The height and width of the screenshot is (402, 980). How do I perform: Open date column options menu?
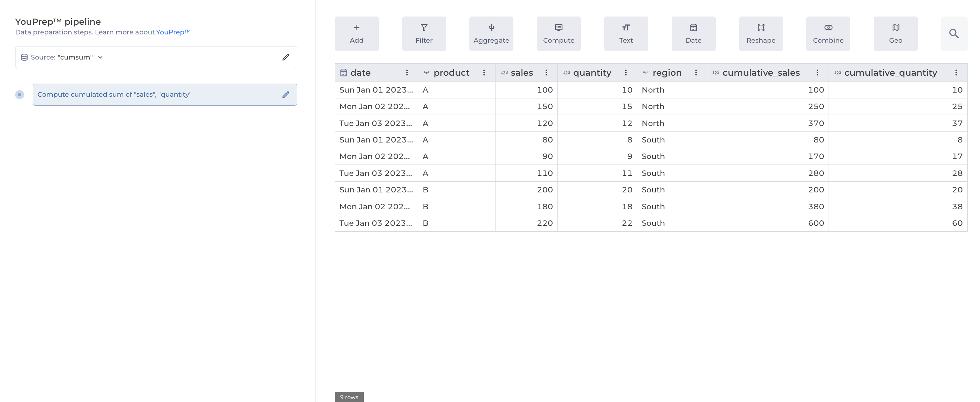point(407,73)
